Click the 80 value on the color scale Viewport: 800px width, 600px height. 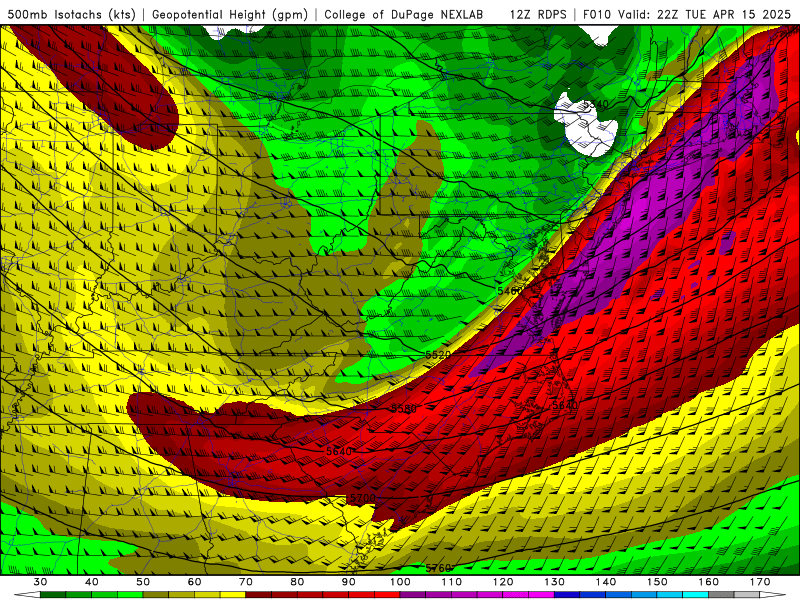(x=297, y=582)
